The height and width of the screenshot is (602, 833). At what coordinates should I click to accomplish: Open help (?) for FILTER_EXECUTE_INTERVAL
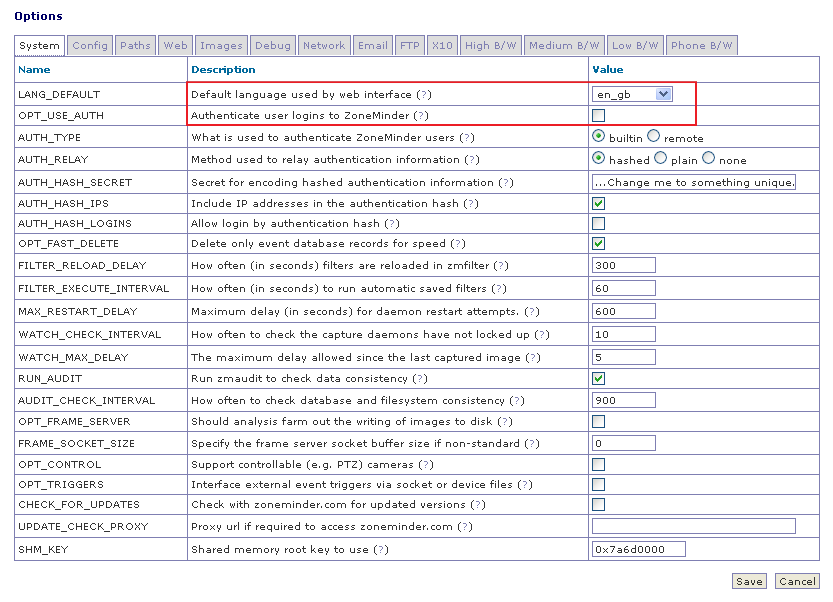[x=499, y=289]
